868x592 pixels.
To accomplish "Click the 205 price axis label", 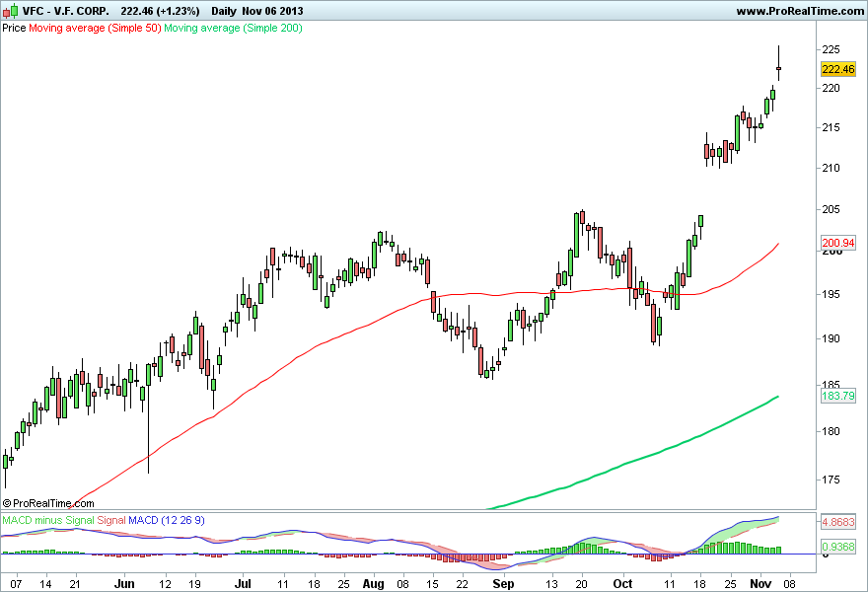I will (831, 209).
